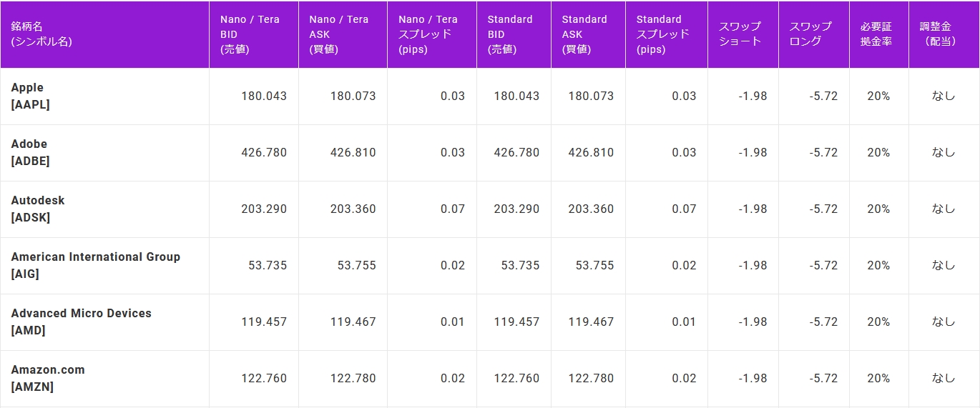The height and width of the screenshot is (408, 980).
Task: Select the Standard スプレッド column header
Action: click(x=663, y=34)
